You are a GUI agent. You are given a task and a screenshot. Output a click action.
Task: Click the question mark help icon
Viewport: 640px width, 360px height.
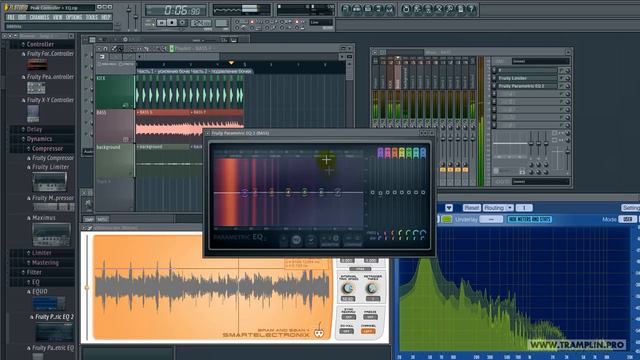[471, 9]
